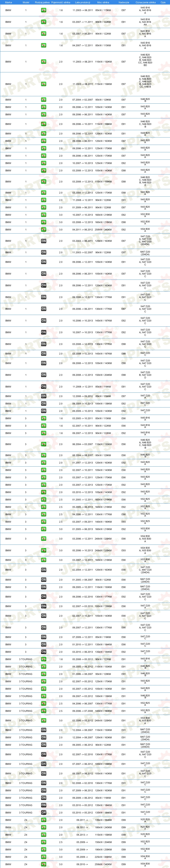Select the date range 02.2007 -> 03.2010
The width and height of the screenshot is (170, 868).
click(83, 606)
